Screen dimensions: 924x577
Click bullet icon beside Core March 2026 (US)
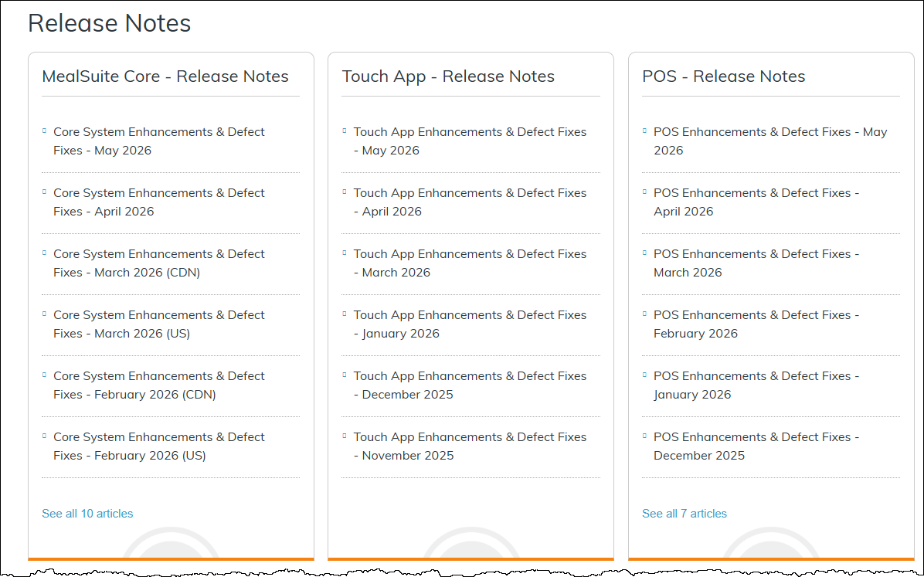[x=44, y=314]
